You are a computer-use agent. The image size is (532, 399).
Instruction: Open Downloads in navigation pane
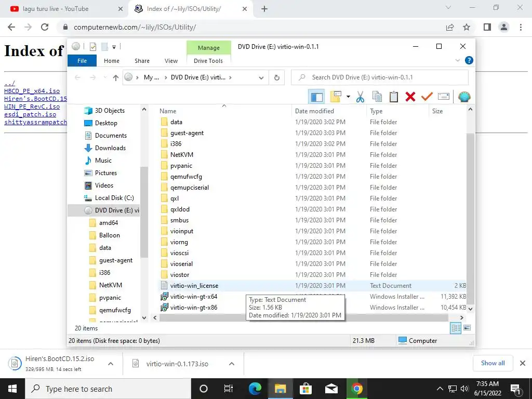[x=110, y=148]
